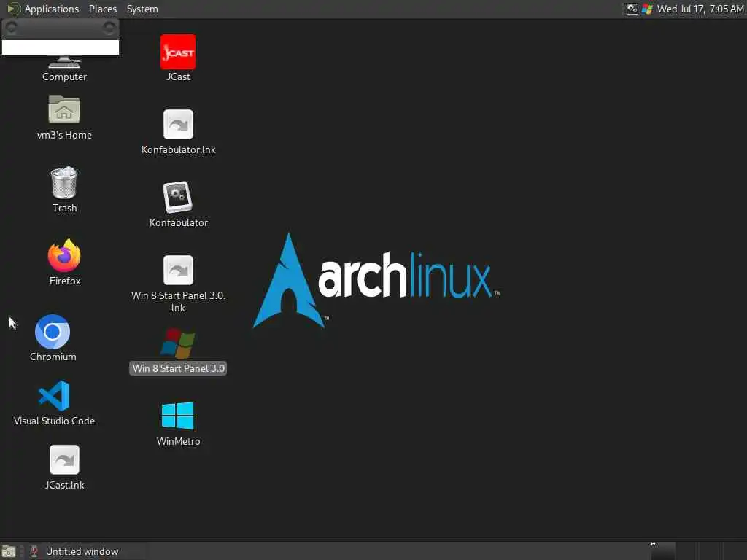
Task: Select the Trash bin icon
Action: (x=64, y=182)
